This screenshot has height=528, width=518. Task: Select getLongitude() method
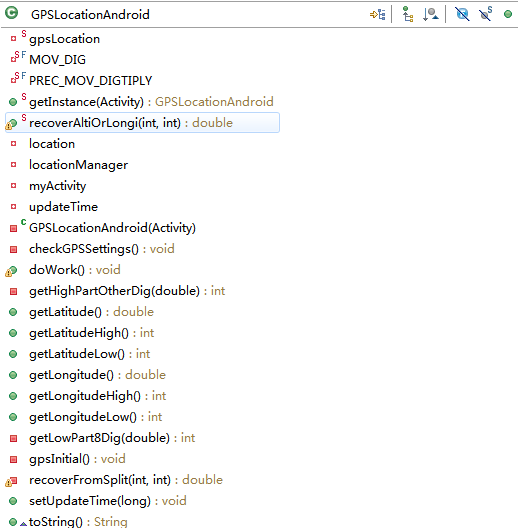point(97,375)
